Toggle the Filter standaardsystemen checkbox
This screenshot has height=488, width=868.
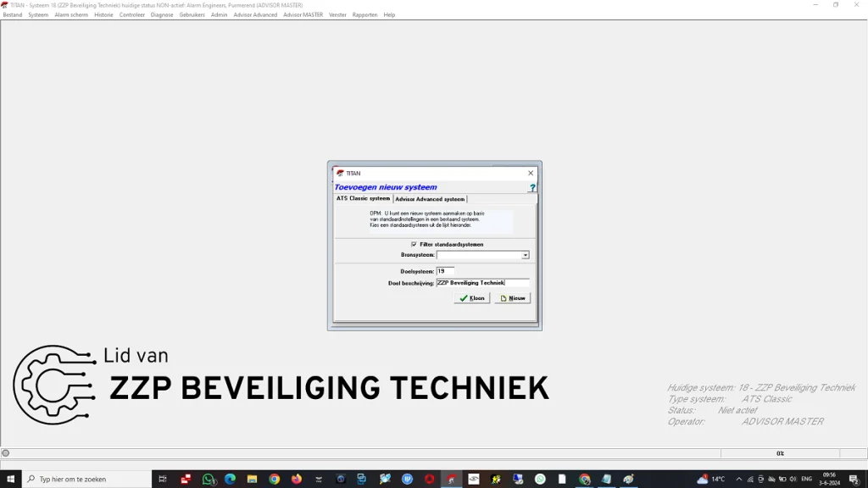pyautogui.click(x=414, y=244)
